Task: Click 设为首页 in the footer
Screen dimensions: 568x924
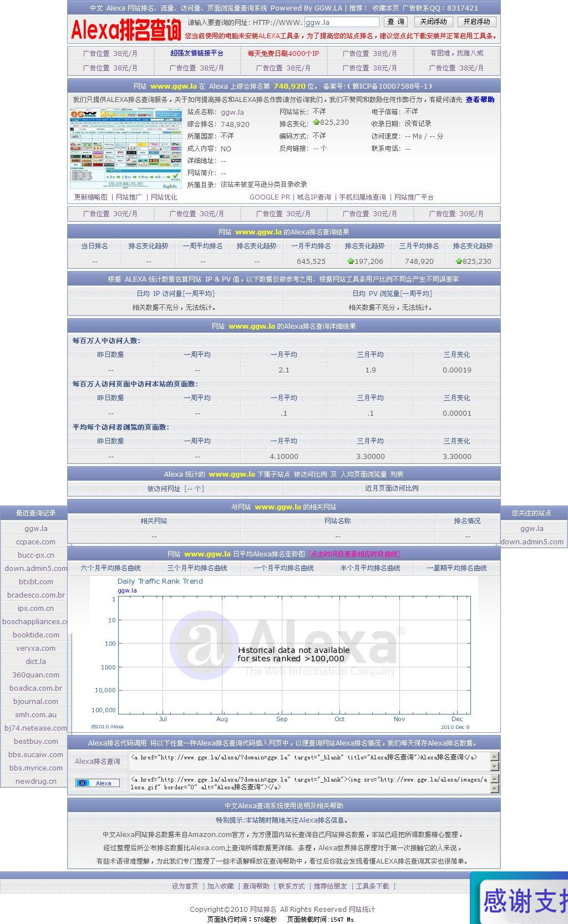Action: pyautogui.click(x=185, y=886)
